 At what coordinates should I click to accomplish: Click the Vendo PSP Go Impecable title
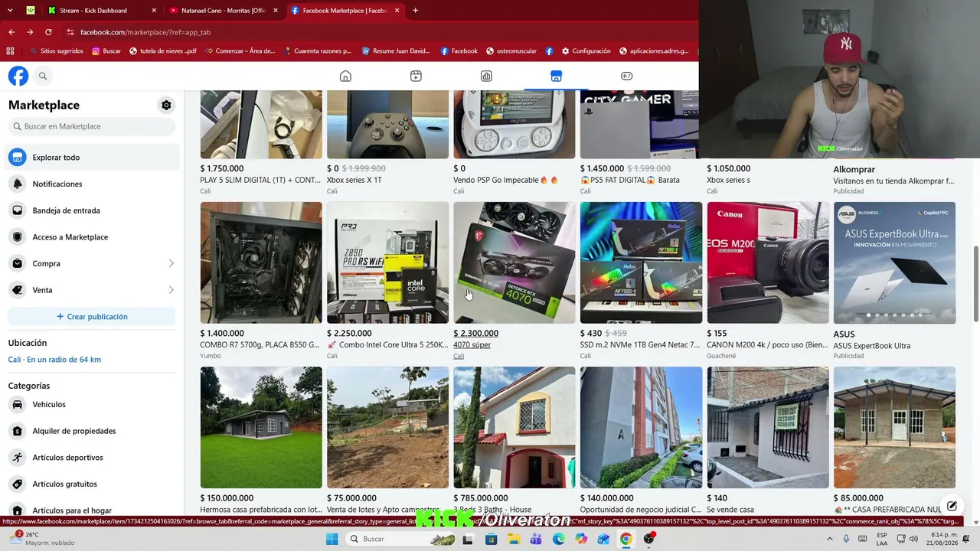point(505,180)
